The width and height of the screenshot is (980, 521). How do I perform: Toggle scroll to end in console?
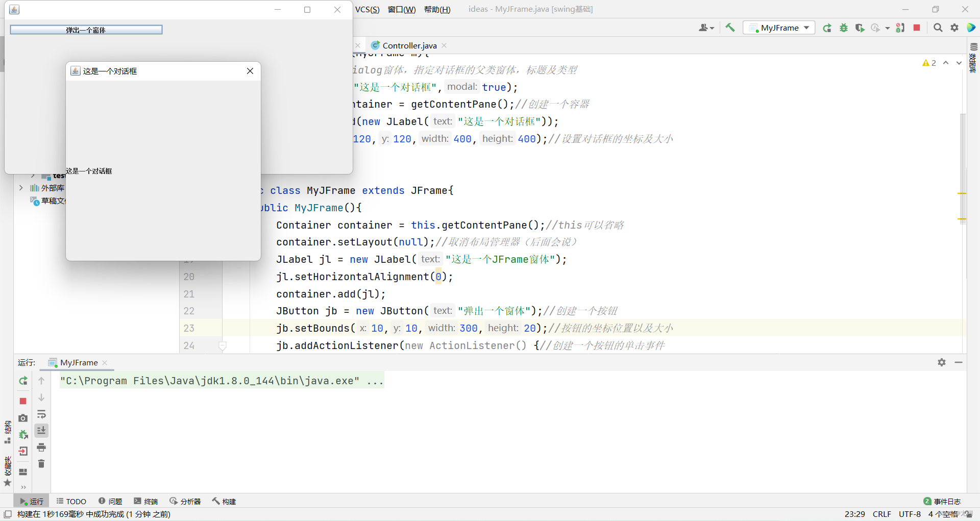41,431
